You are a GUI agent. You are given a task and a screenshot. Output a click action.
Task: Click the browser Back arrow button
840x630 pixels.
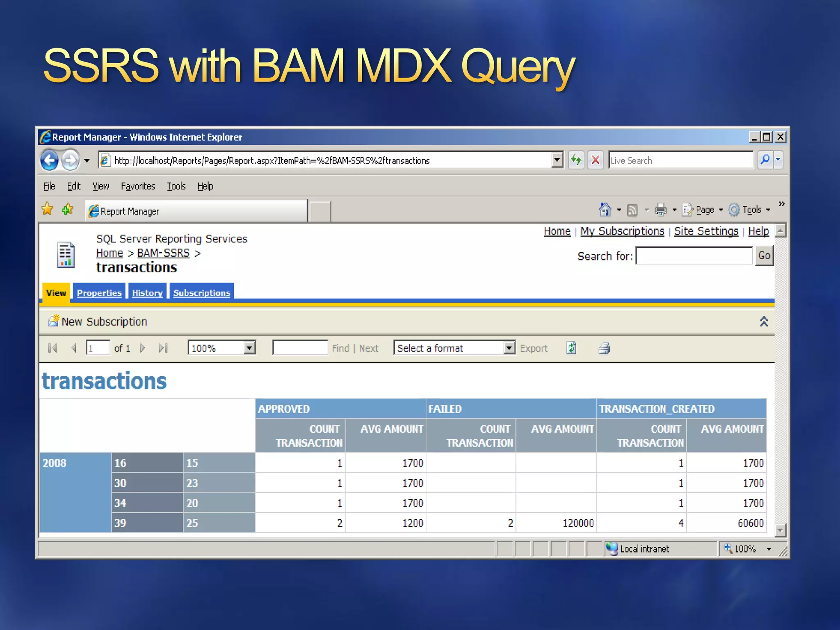tap(50, 160)
